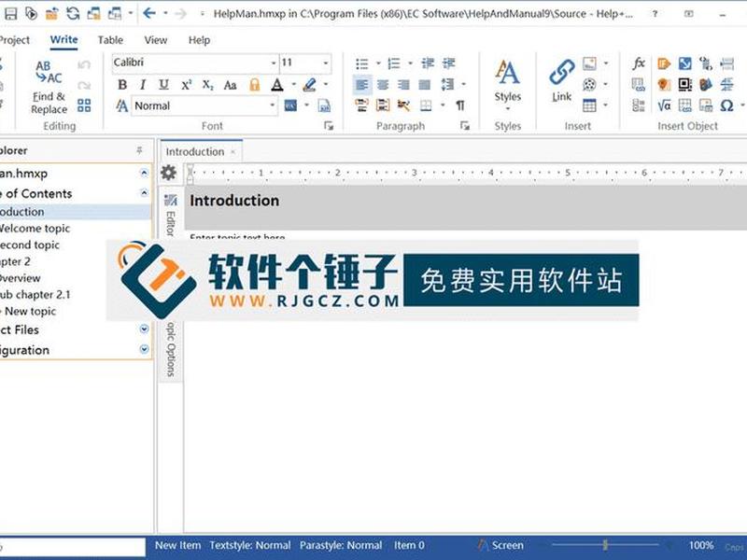The image size is (747, 560).
Task: Click the redo arrow icon
Action: [84, 85]
